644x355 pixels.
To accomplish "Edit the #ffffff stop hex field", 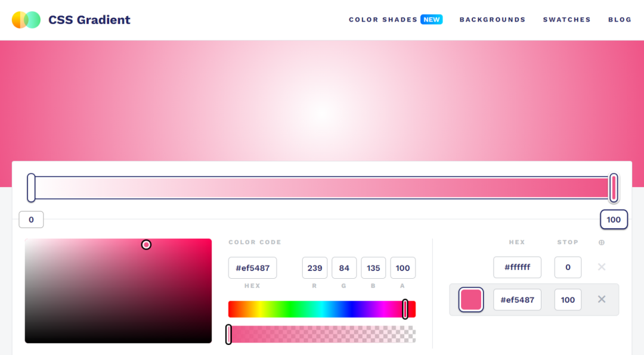I will (x=517, y=267).
